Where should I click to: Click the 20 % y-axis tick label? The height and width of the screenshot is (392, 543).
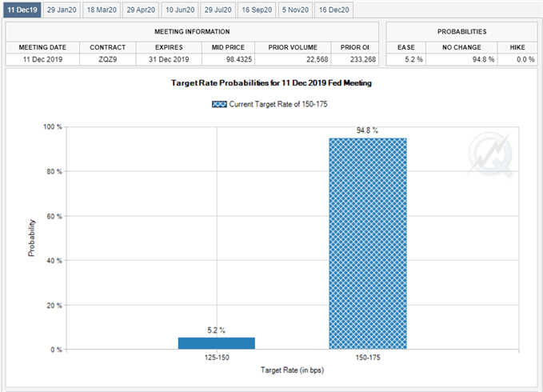click(54, 306)
